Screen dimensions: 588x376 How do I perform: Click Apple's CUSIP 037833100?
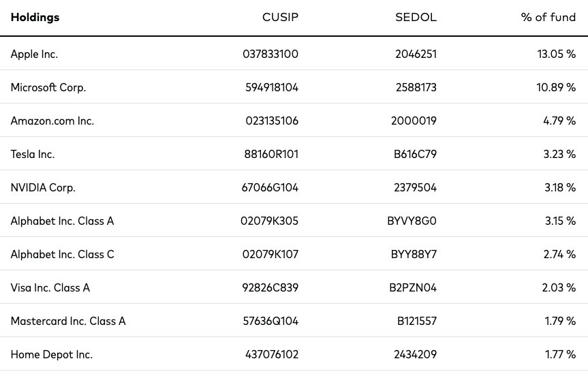[x=270, y=54]
